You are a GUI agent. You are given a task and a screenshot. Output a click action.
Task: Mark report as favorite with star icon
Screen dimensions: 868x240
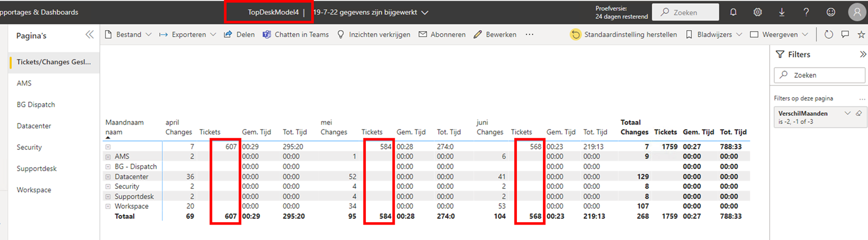point(861,34)
